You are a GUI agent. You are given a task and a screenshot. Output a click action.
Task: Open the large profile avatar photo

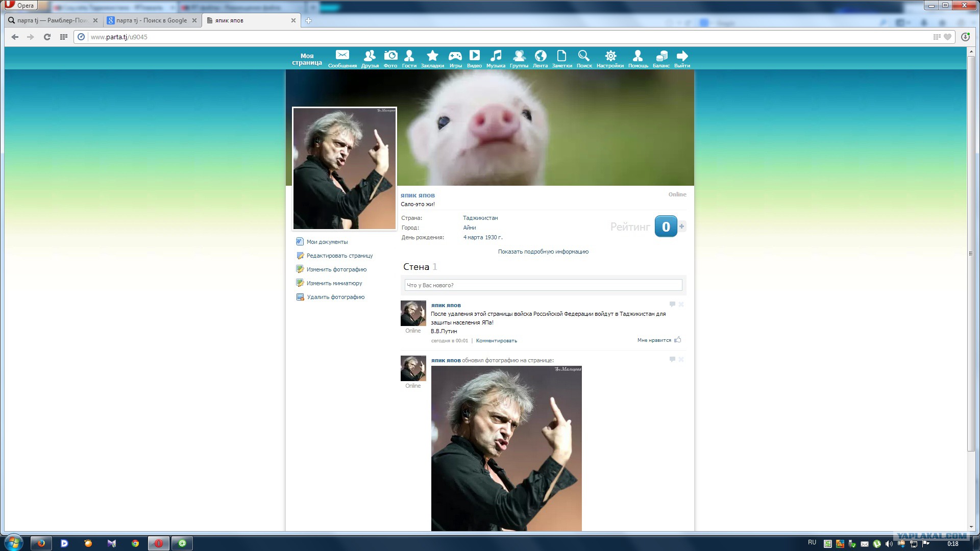[345, 168]
